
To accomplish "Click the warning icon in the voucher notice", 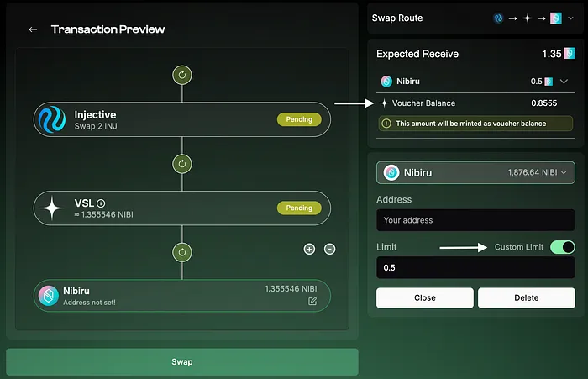I will coord(386,124).
